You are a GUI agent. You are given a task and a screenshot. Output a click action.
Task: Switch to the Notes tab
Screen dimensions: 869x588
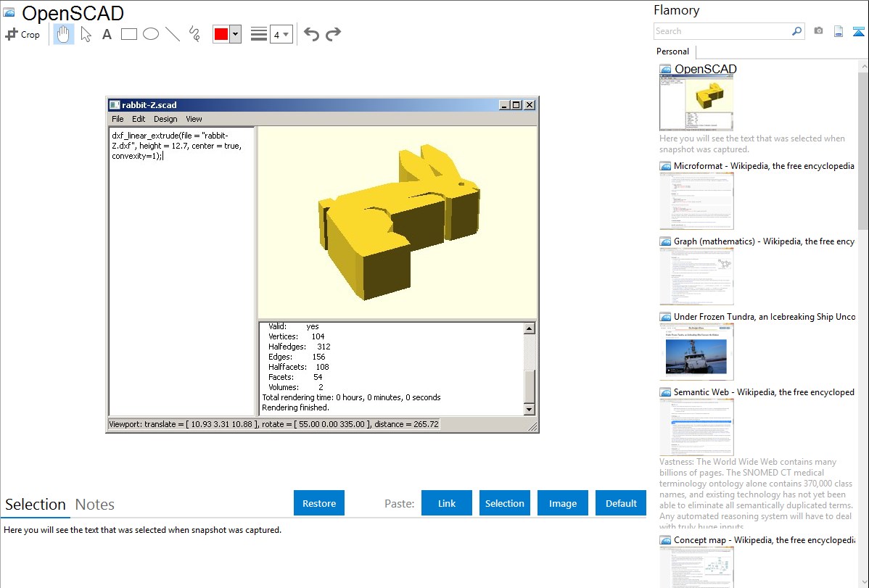coord(95,505)
